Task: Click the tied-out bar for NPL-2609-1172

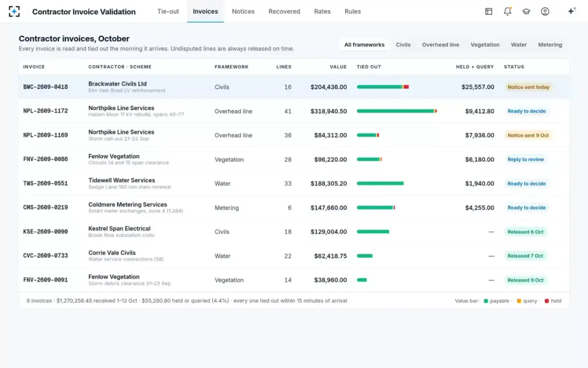Action: (x=397, y=111)
